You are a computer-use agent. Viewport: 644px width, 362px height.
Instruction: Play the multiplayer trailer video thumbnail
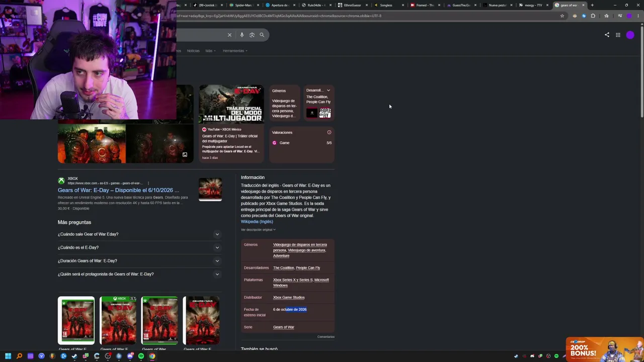click(231, 104)
